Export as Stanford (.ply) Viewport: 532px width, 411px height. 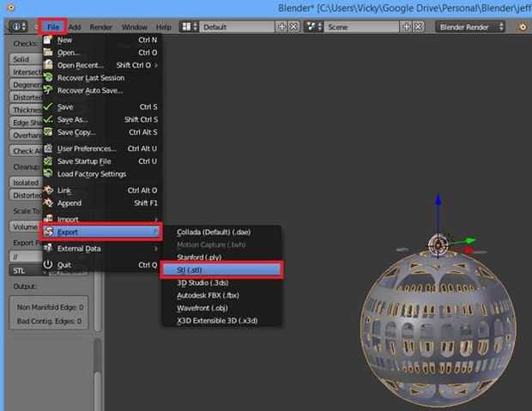pos(222,257)
